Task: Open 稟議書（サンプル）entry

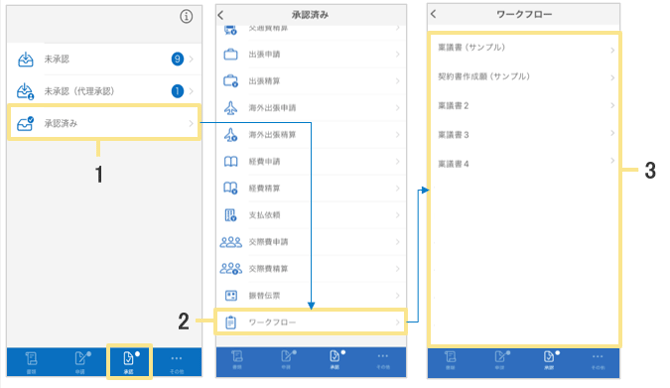Action: coord(525,47)
